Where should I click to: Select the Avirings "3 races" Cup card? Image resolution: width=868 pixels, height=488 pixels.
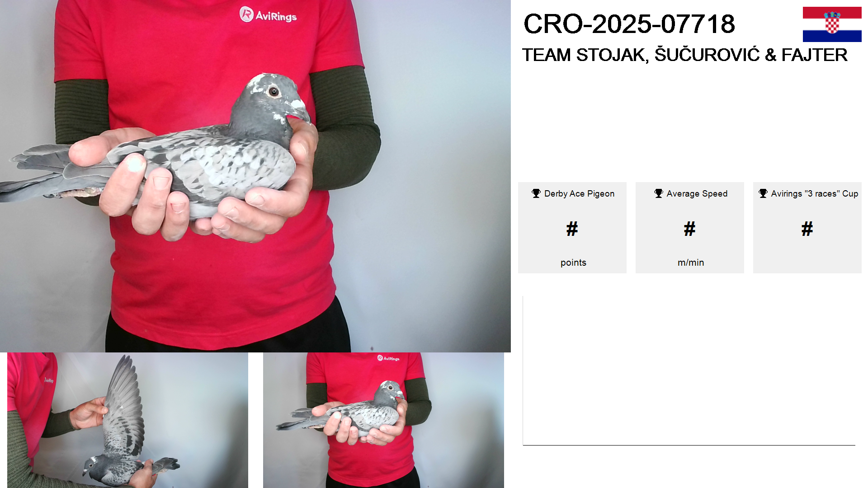[807, 228]
